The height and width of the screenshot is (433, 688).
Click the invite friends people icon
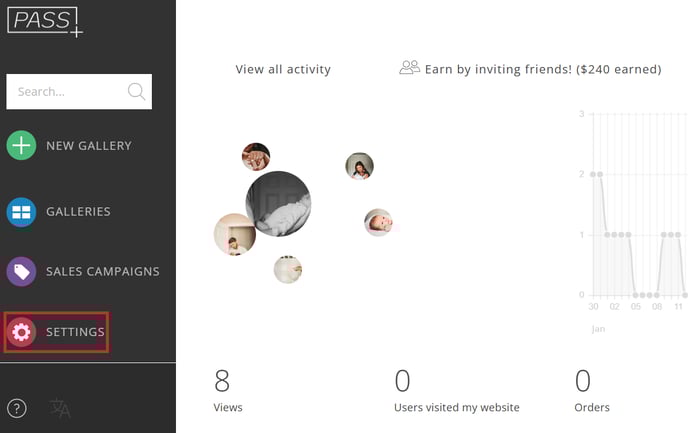(409, 68)
